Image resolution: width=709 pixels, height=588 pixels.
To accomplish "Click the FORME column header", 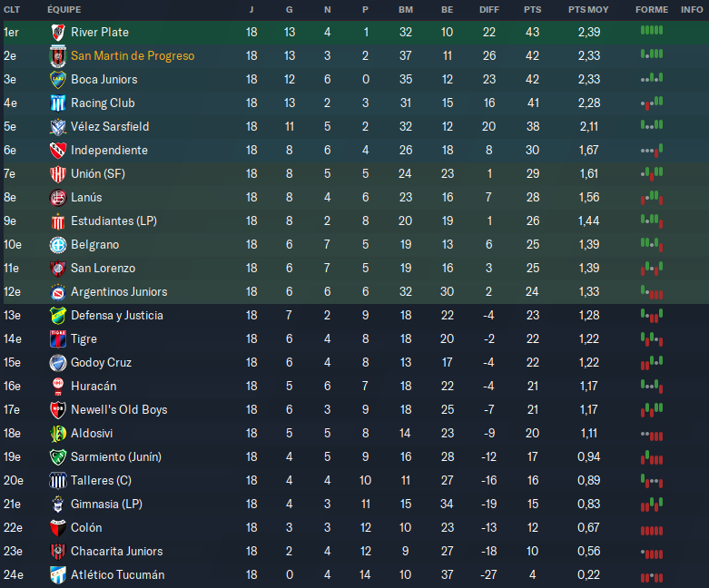I will [651, 9].
